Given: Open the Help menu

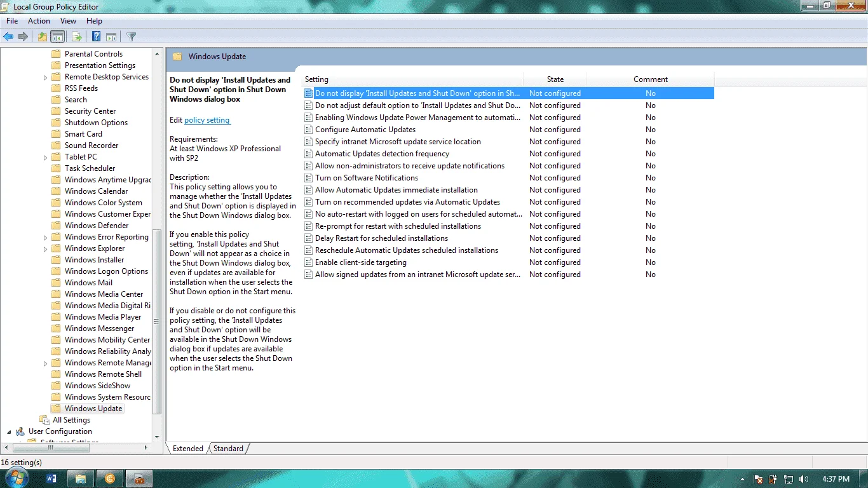Looking at the screenshot, I should (x=94, y=21).
